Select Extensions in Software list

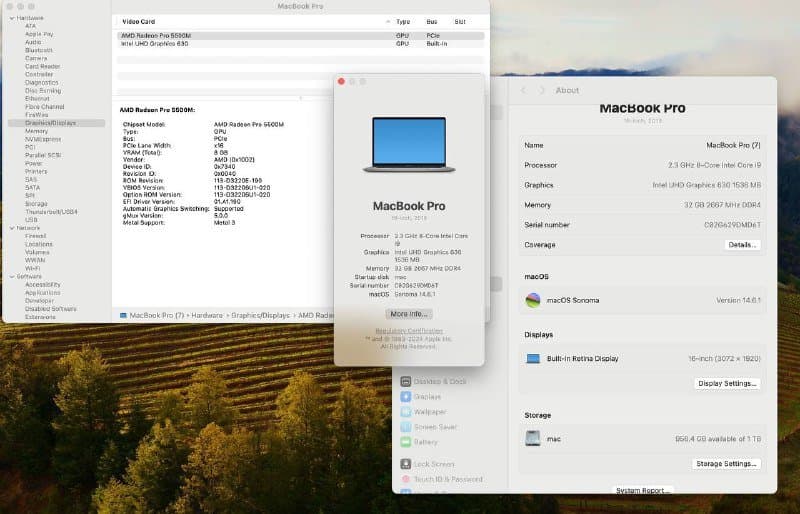point(40,317)
